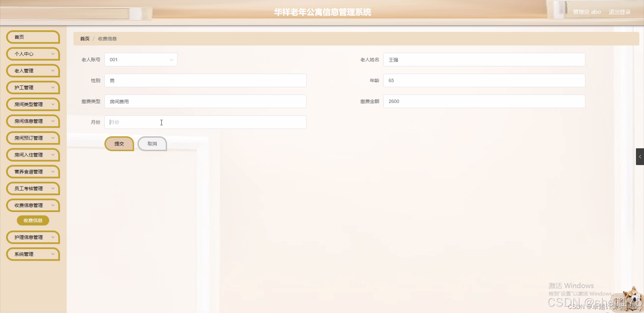This screenshot has height=313, width=644.
Task: Click the 取消 button
Action: [152, 144]
